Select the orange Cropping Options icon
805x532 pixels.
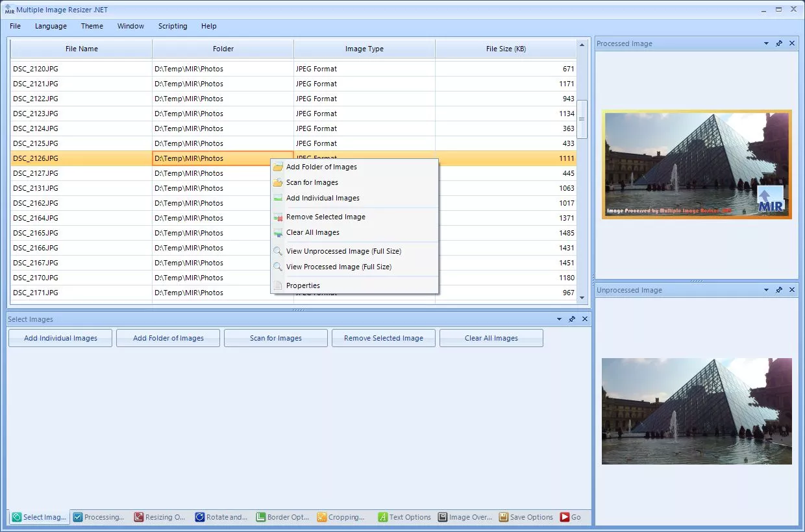point(321,517)
